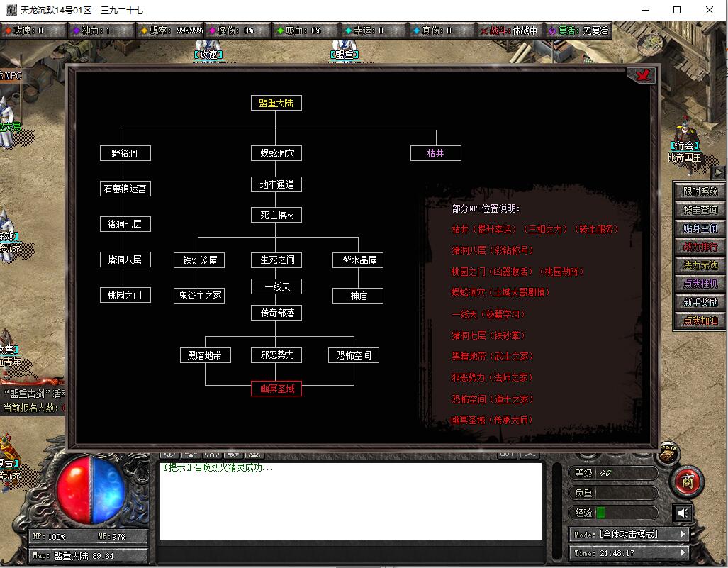Click the purple 枯井 map node

pyautogui.click(x=435, y=153)
